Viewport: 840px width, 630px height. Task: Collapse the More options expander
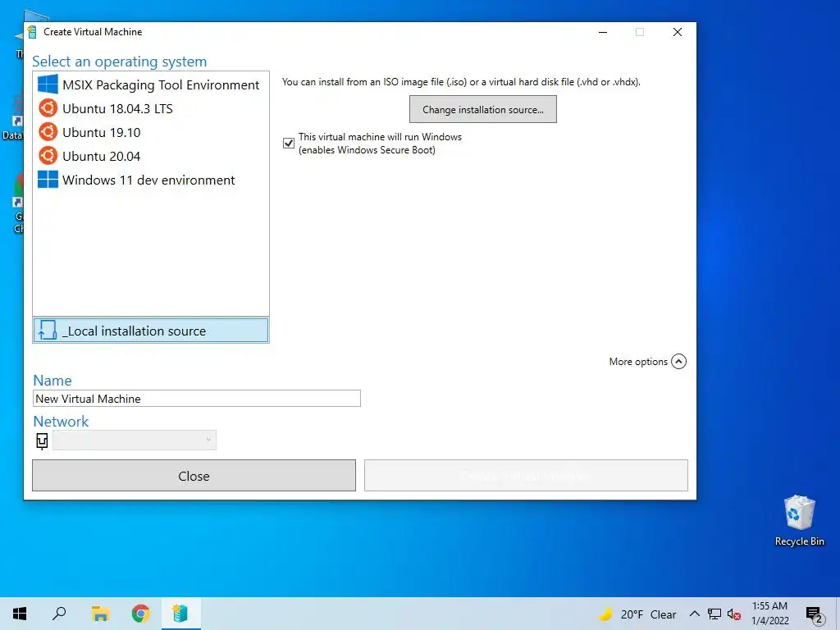coord(678,362)
